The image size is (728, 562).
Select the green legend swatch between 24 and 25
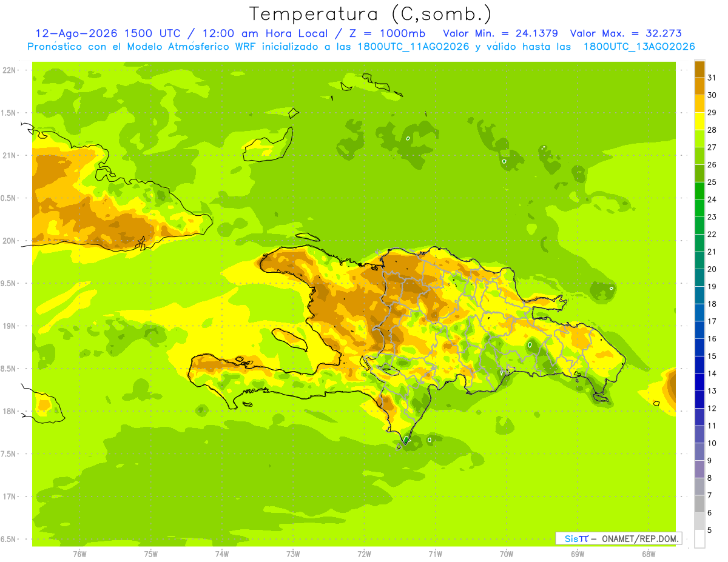[699, 191]
